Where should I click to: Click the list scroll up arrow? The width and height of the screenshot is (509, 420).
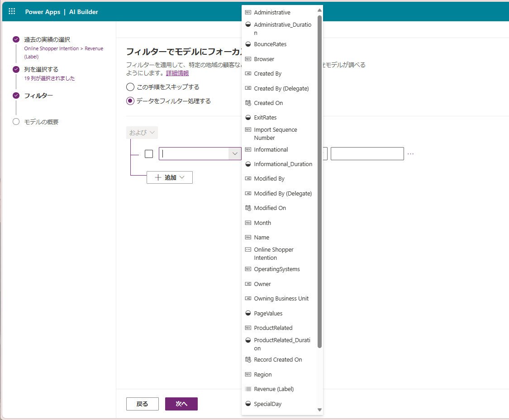coord(319,10)
